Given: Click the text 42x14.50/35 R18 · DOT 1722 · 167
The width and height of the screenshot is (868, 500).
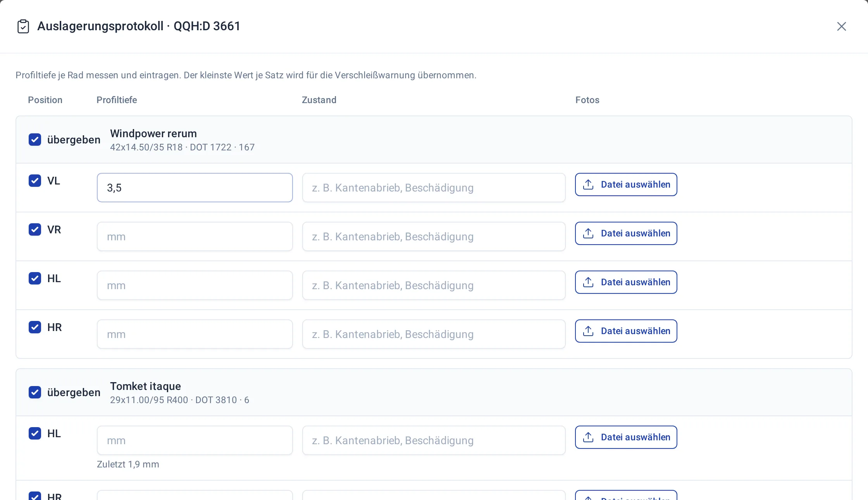Looking at the screenshot, I should coord(182,147).
